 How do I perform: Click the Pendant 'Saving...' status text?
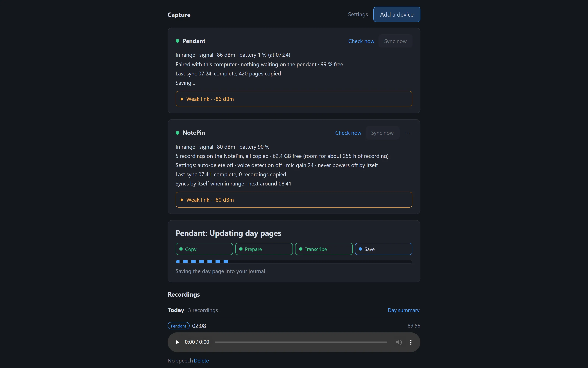point(185,83)
